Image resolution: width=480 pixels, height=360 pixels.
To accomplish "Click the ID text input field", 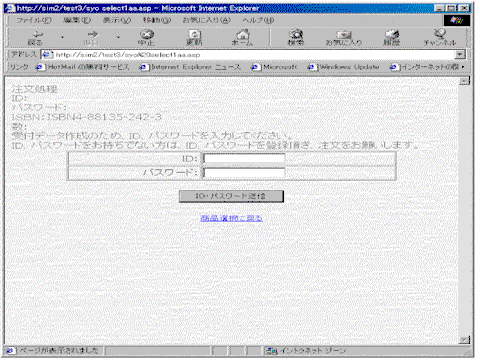I will click(244, 159).
